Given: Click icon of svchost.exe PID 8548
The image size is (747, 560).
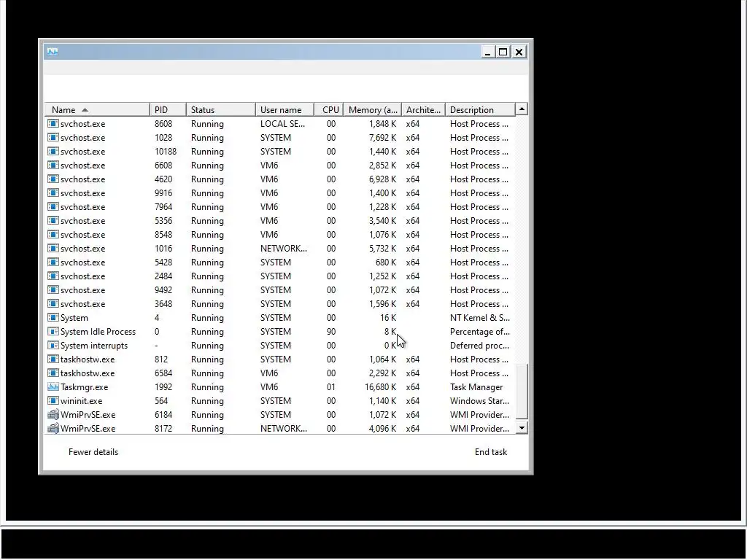Looking at the screenshot, I should (53, 234).
